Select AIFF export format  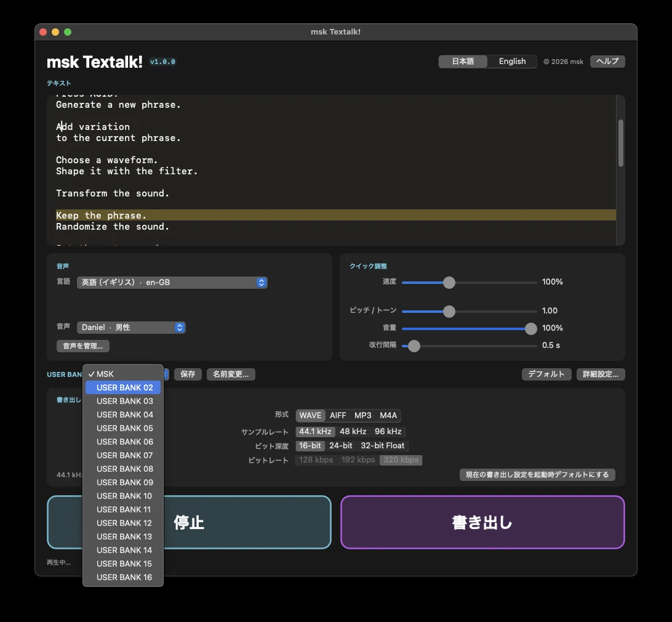338,415
